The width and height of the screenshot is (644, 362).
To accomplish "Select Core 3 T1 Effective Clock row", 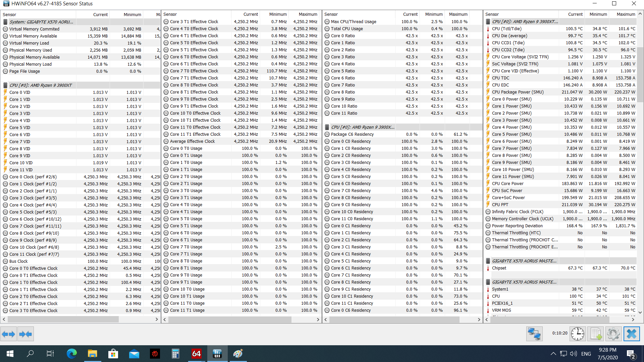I will (x=241, y=22).
